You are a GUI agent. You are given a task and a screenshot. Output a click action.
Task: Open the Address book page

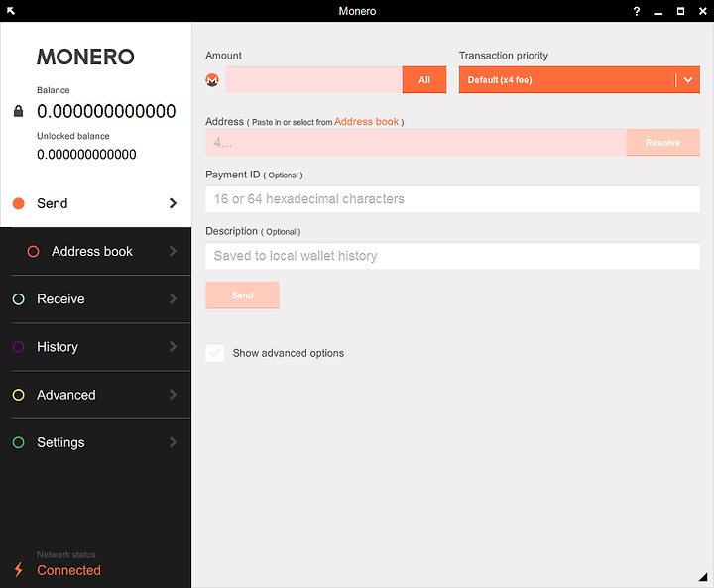[x=95, y=251]
